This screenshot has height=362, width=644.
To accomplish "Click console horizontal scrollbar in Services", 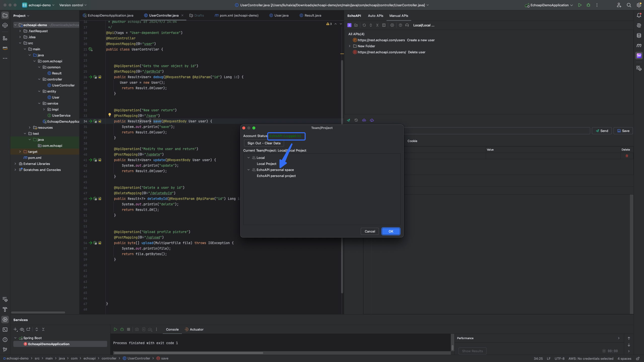I will coord(188,353).
